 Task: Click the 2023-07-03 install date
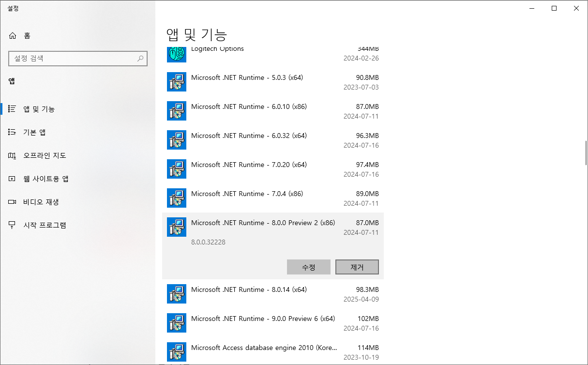(x=361, y=87)
